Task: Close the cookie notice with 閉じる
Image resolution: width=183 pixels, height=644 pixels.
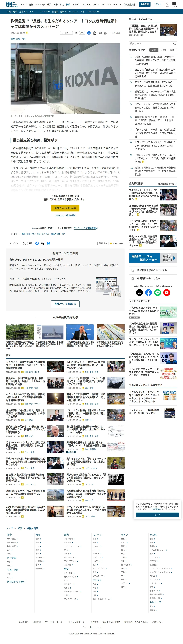Action: [157, 513]
